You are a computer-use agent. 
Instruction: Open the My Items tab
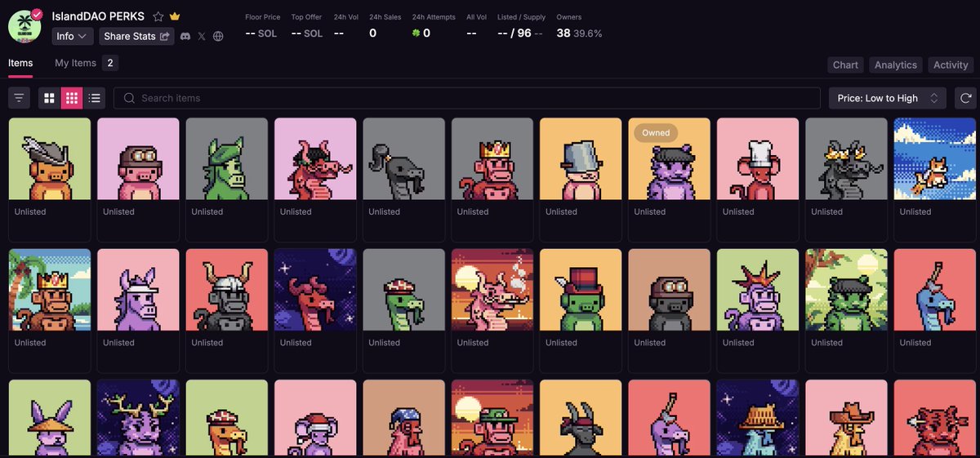(86, 63)
